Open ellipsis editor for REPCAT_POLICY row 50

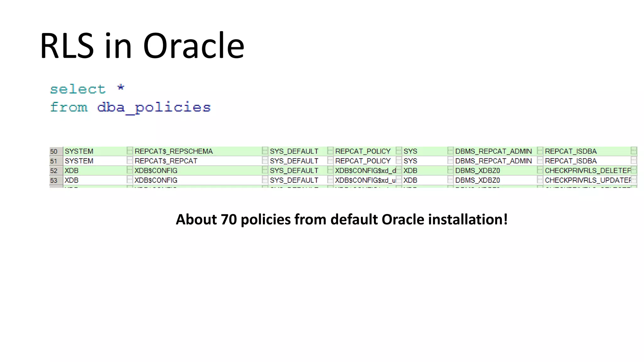click(x=399, y=151)
